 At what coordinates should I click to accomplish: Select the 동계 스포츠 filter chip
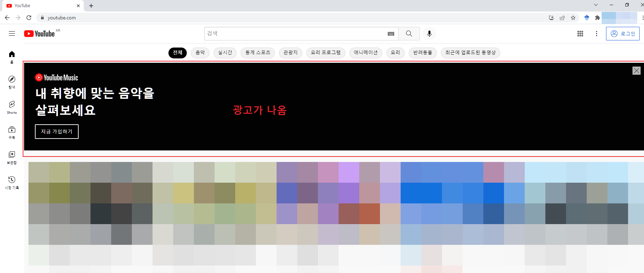[258, 53]
